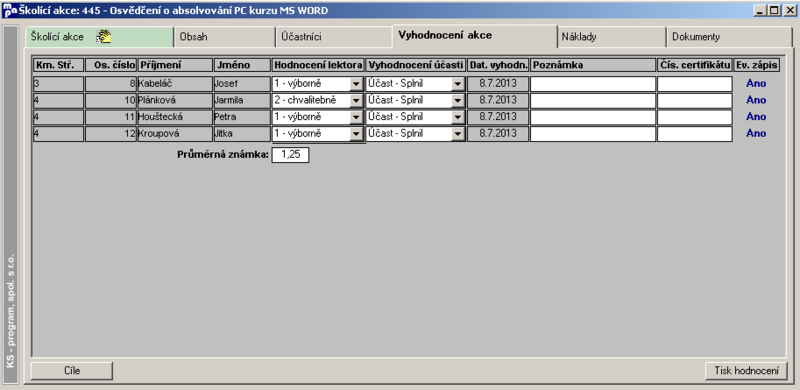
Task: Click certificate number field for Kroupová
Action: [694, 134]
